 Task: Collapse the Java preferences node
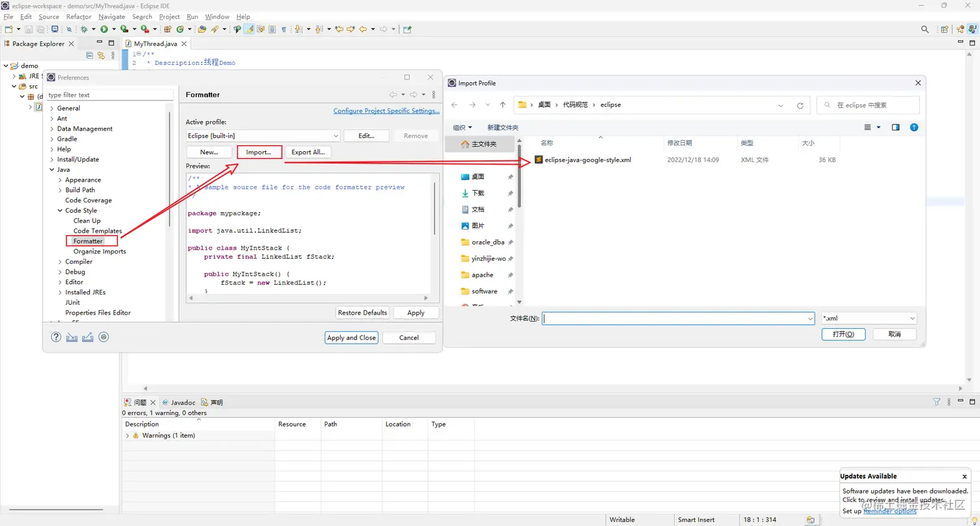point(52,170)
